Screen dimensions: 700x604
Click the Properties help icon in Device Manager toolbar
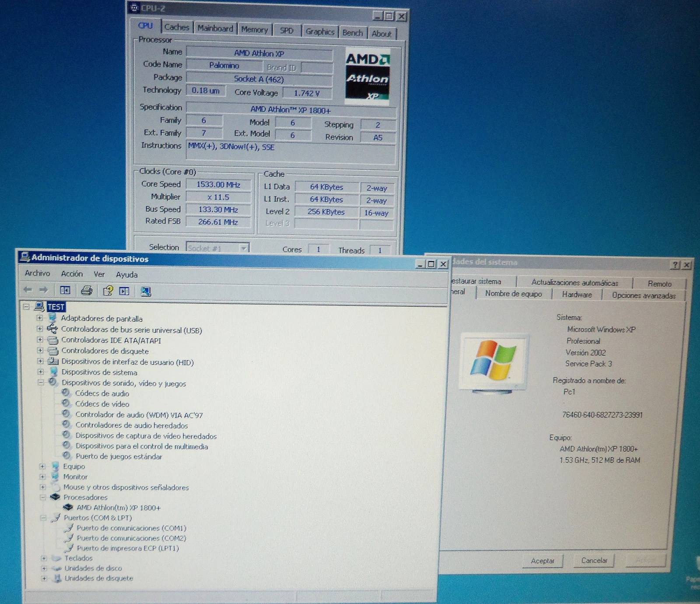pyautogui.click(x=108, y=291)
